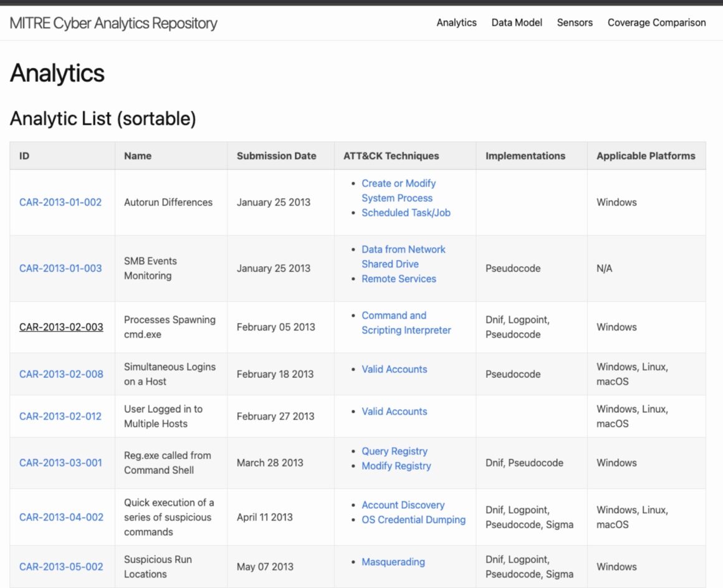Screen dimensions: 723x588
Task: Open analytic CAR-2013-01-002
Action: (x=60, y=202)
